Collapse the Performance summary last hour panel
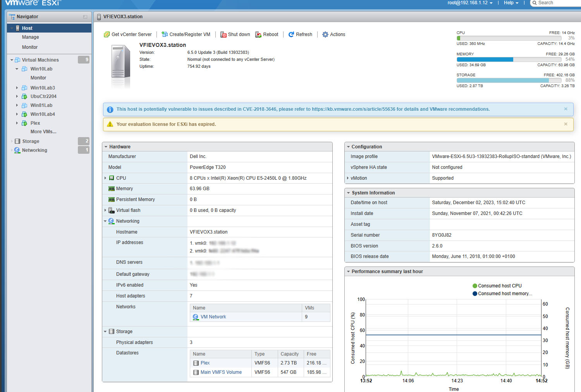581x392 pixels. click(348, 272)
